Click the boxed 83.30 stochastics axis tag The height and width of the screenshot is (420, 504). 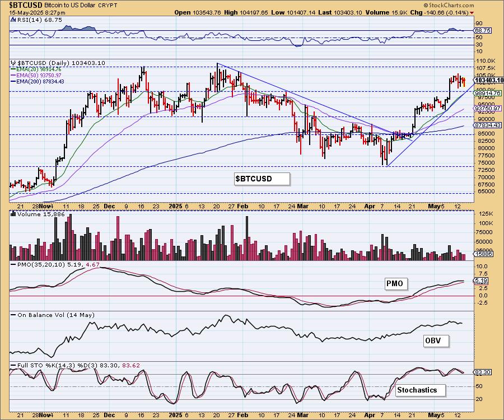click(483, 372)
